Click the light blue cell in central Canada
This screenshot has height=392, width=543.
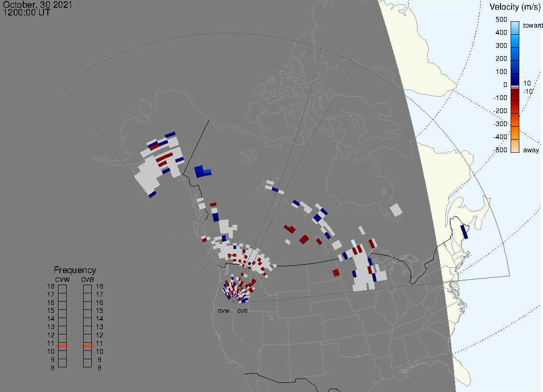[x=354, y=243]
